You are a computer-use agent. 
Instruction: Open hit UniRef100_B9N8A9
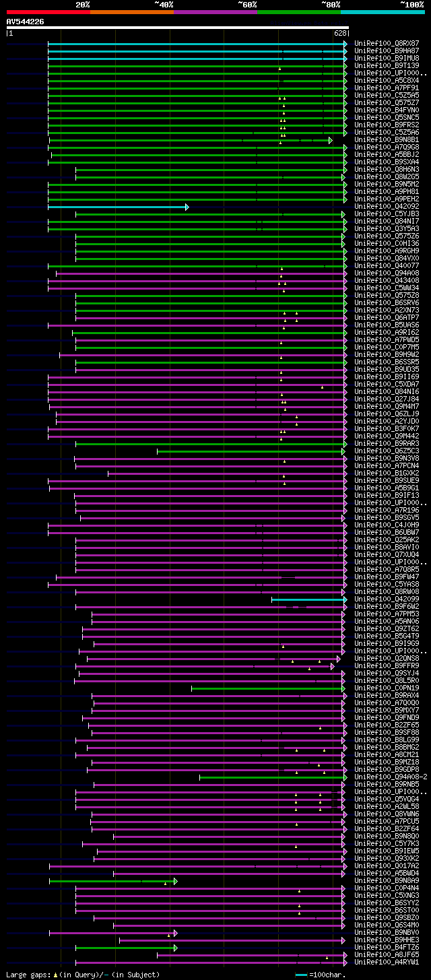coord(387,881)
